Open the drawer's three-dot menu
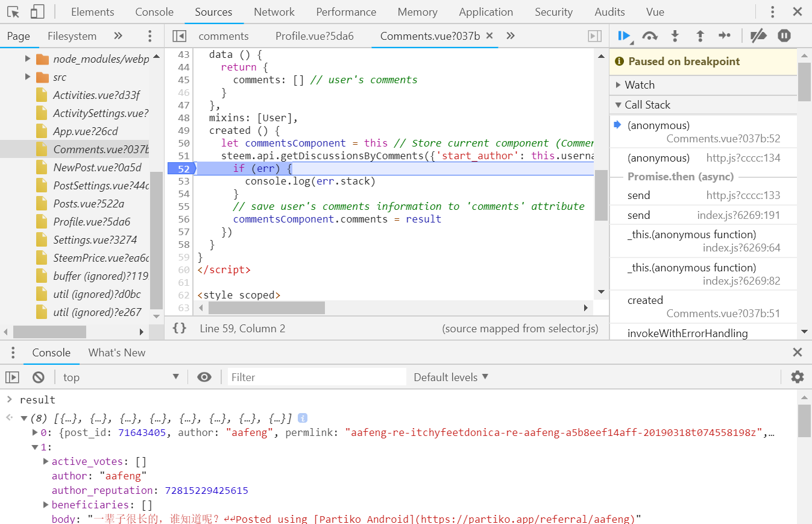 pyautogui.click(x=11, y=352)
